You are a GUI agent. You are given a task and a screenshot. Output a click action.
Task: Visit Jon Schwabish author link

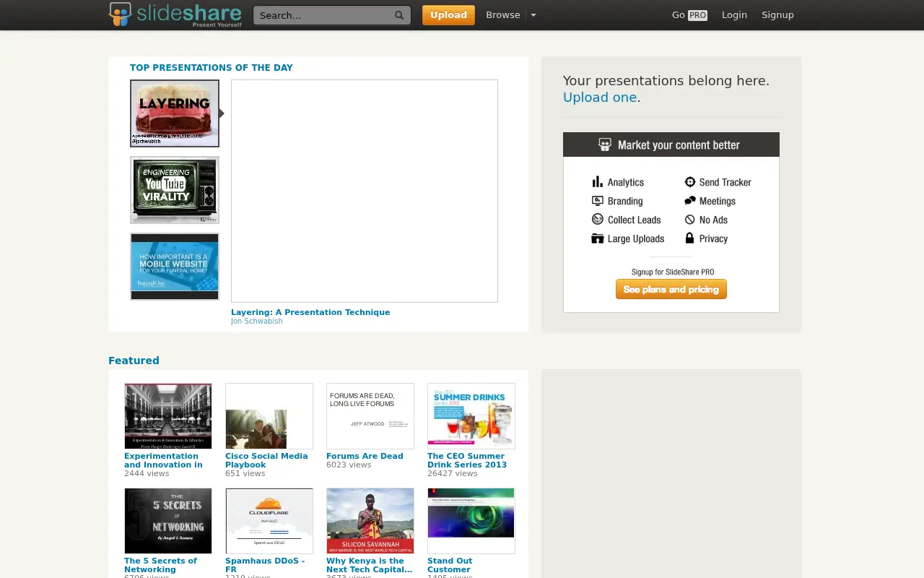[257, 322]
